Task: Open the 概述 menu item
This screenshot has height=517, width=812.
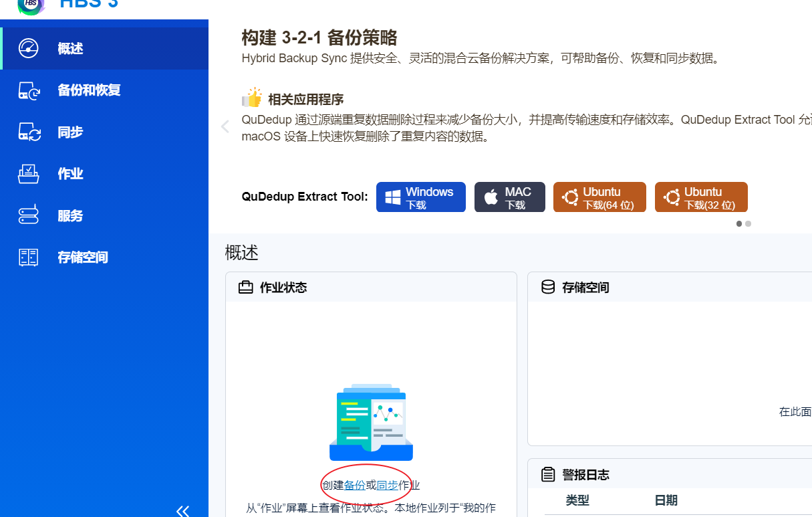Action: (x=104, y=48)
